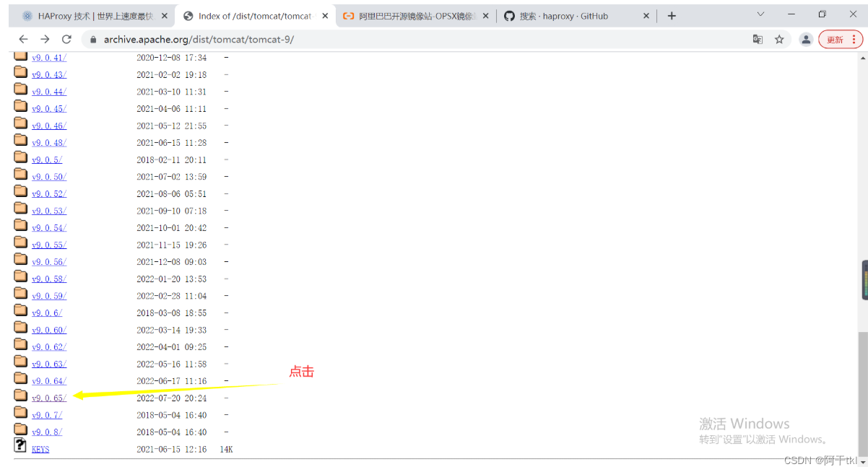Viewport: 868px width, 472px height.
Task: Switch to the 阿里巴巴开源镜像站 tab
Action: (x=416, y=16)
